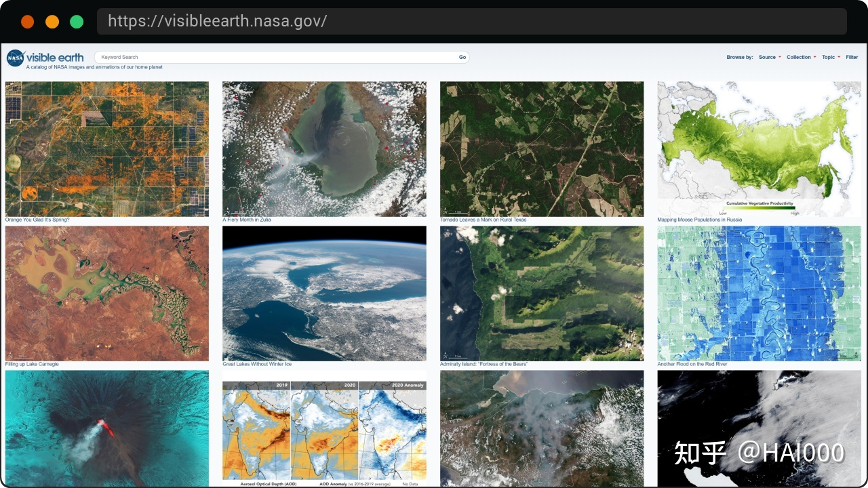The width and height of the screenshot is (868, 488).
Task: Open the A Fiery Month in Zulia link
Action: pyautogui.click(x=247, y=220)
